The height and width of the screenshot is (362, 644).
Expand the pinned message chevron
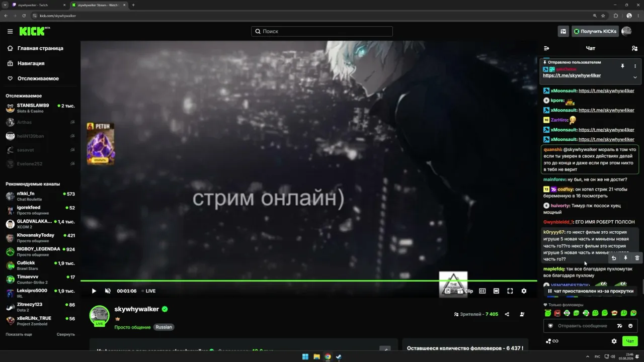(635, 77)
